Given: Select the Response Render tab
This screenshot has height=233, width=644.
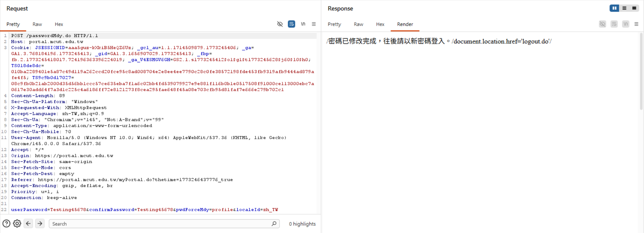Looking at the screenshot, I should [405, 24].
